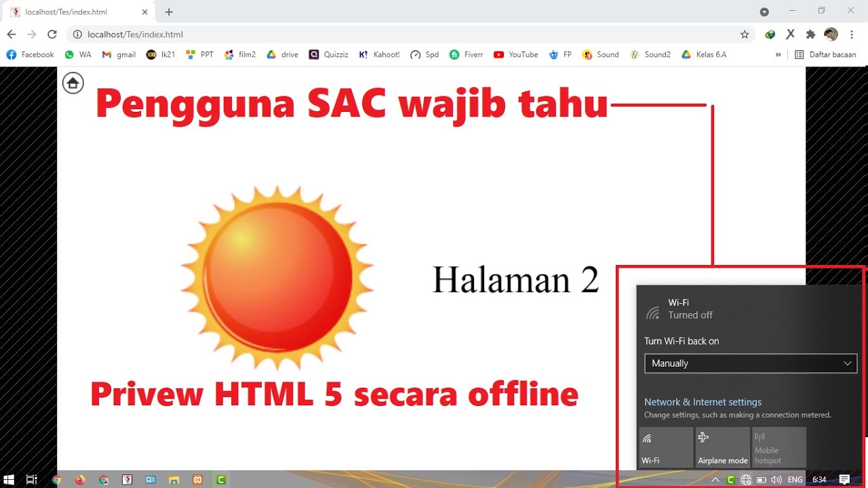Open the film2 bookmark
868x488 pixels.
[240, 54]
